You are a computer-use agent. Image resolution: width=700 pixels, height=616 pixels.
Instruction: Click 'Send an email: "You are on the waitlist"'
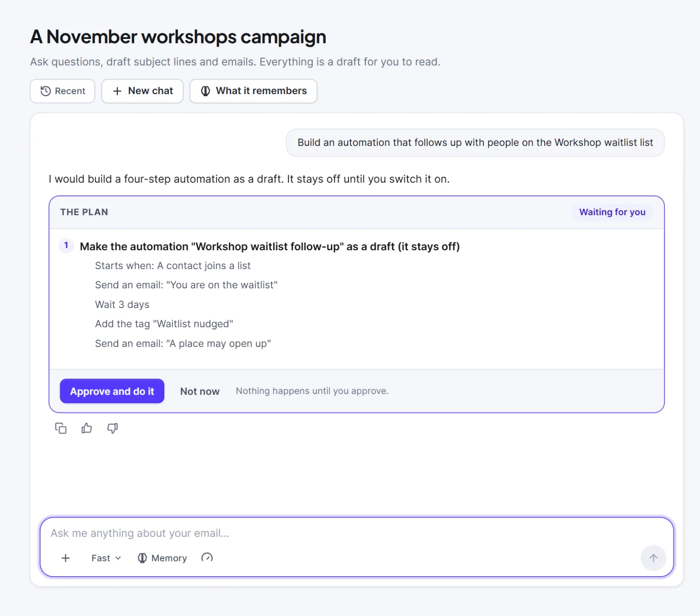pos(186,285)
